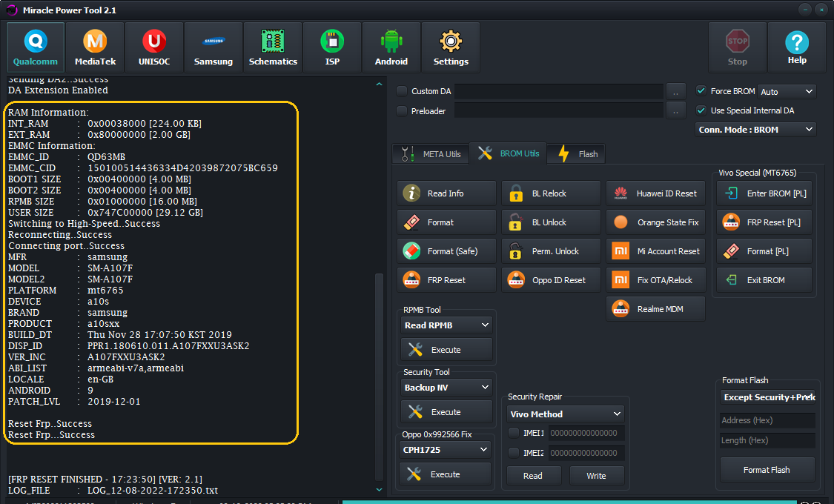Switch to the MediaTek module
This screenshot has width=834, height=504.
(x=95, y=47)
